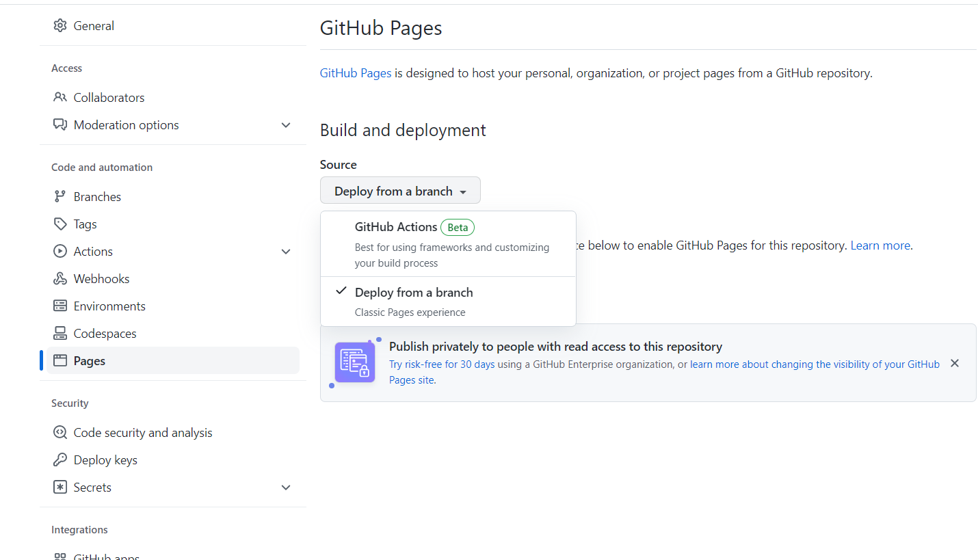978x560 pixels.
Task: Click the General gear icon
Action: coord(60,26)
